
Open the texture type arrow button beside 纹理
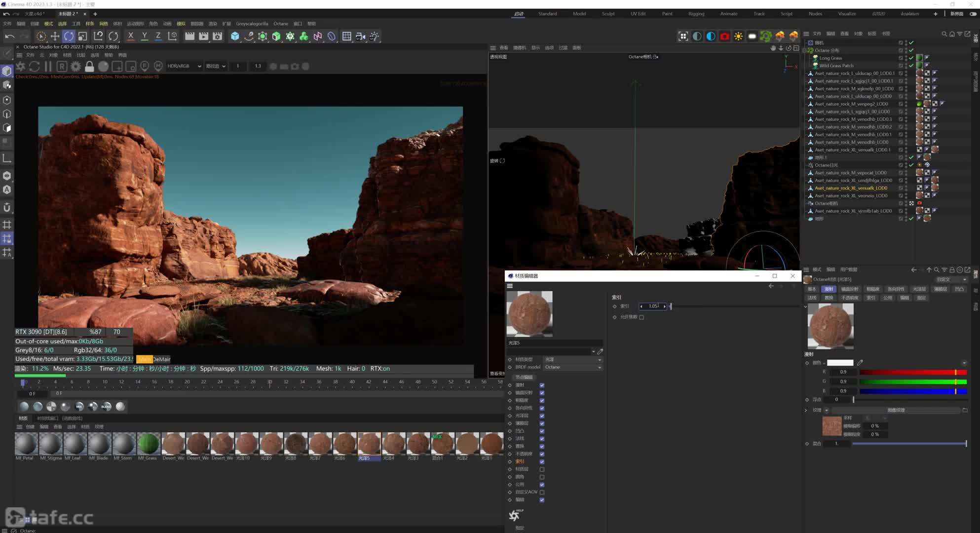coord(827,410)
